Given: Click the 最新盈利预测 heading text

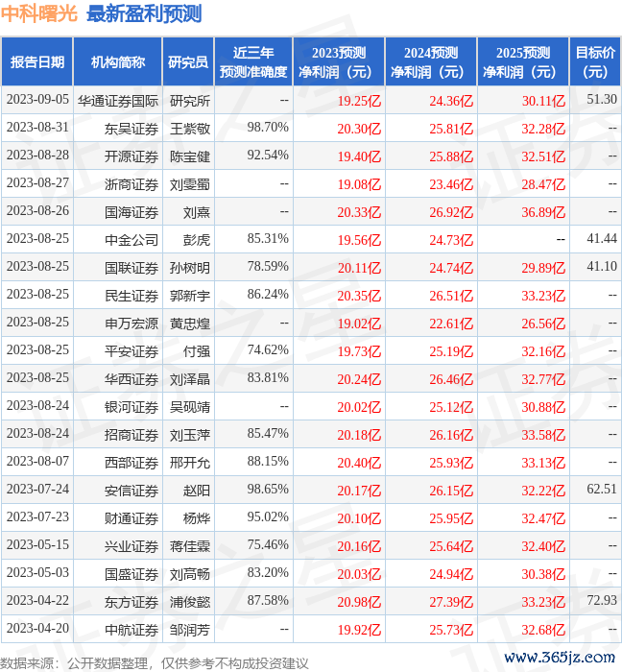Looking at the screenshot, I should (144, 14).
